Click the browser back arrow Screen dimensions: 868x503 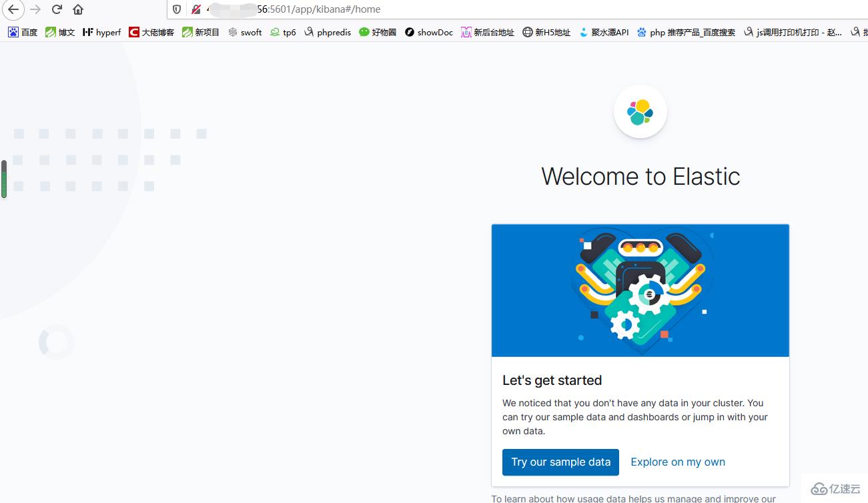(13, 9)
